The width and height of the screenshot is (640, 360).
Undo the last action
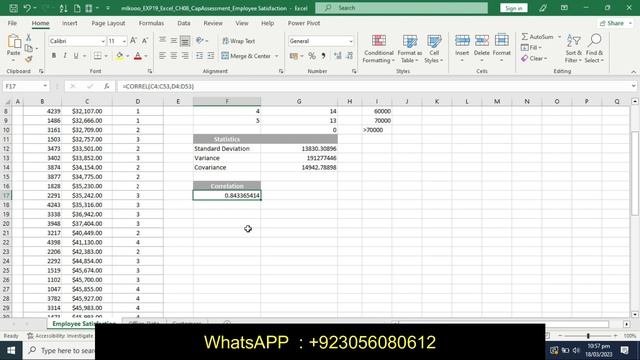[27, 8]
